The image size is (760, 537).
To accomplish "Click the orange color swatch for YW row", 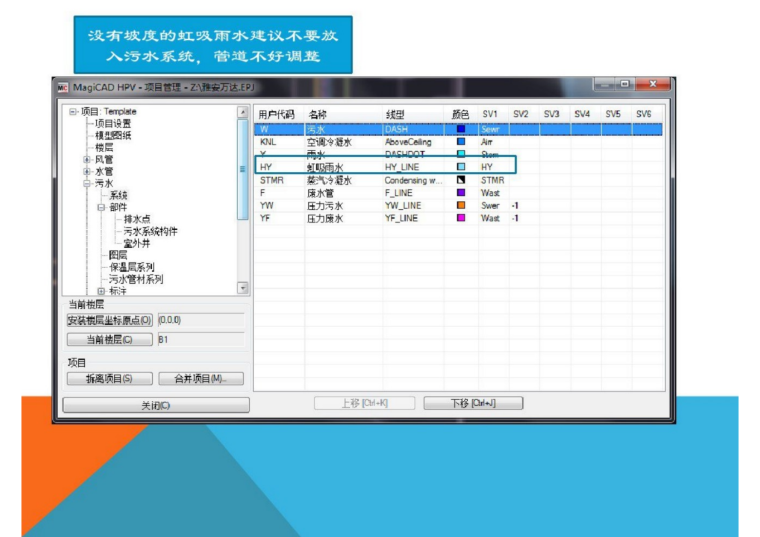I will (x=461, y=205).
